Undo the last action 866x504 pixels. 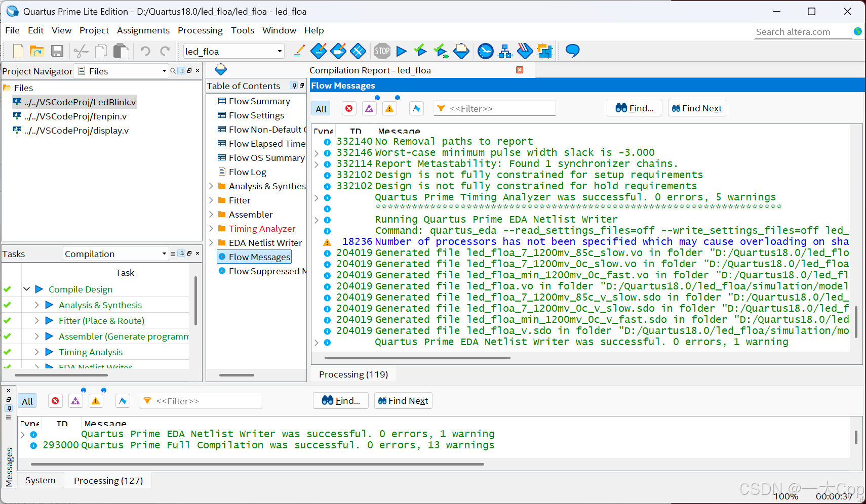[145, 51]
